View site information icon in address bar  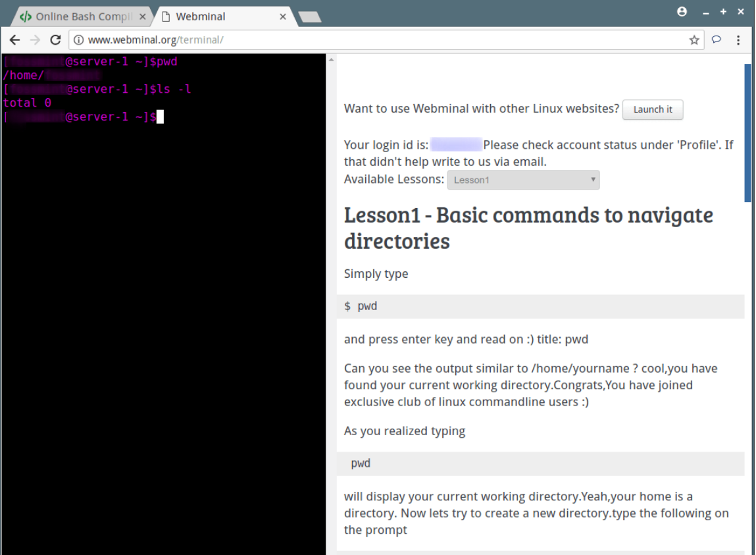coord(78,40)
